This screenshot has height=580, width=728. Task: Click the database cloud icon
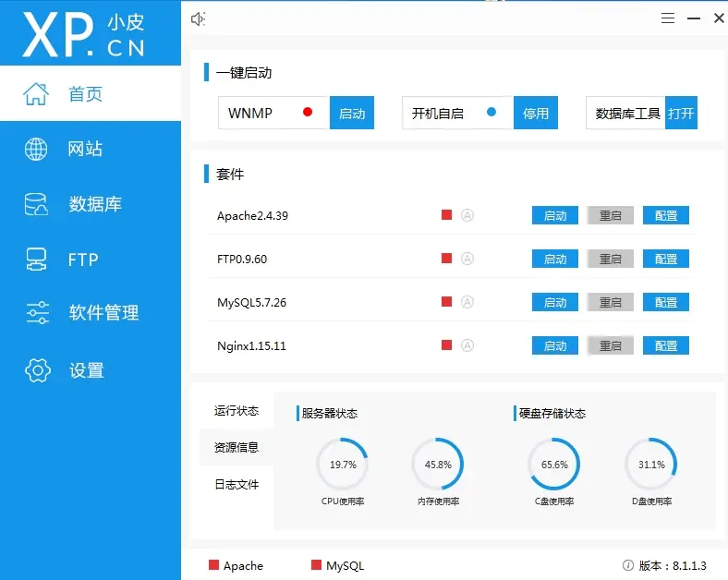36,204
